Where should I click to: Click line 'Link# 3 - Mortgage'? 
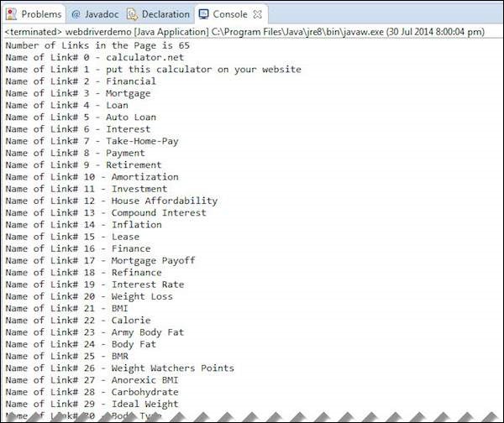(x=78, y=93)
